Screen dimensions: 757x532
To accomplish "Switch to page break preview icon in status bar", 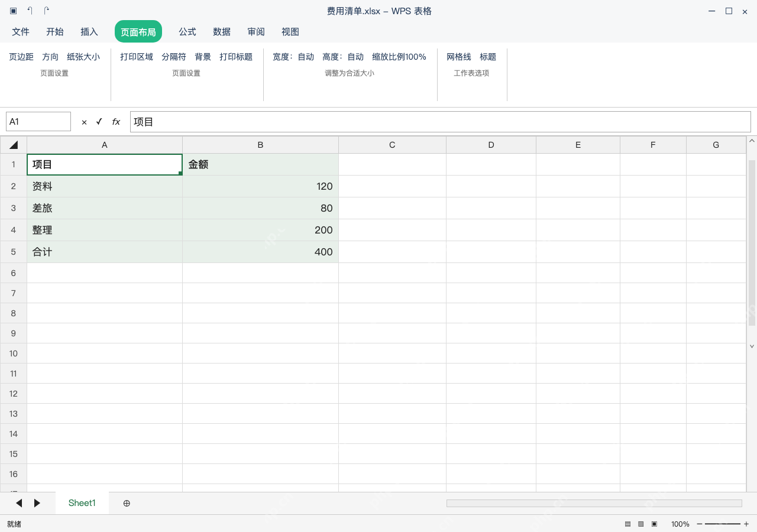I will [x=654, y=524].
